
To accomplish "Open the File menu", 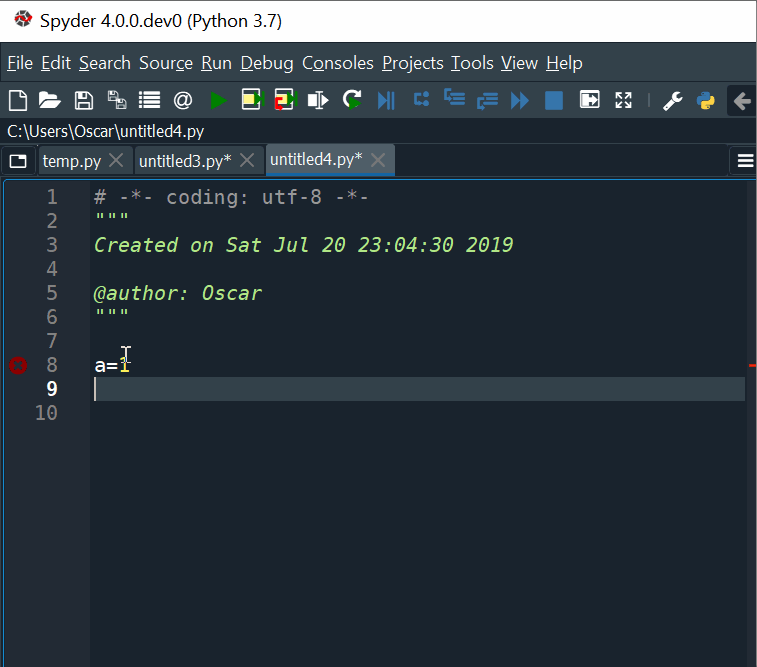I will [x=20, y=63].
